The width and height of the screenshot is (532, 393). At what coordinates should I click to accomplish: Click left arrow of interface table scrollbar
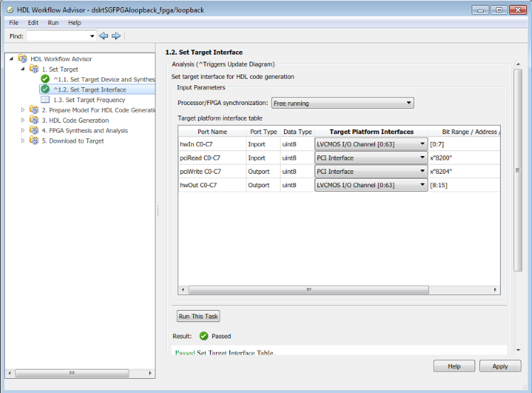[183, 289]
